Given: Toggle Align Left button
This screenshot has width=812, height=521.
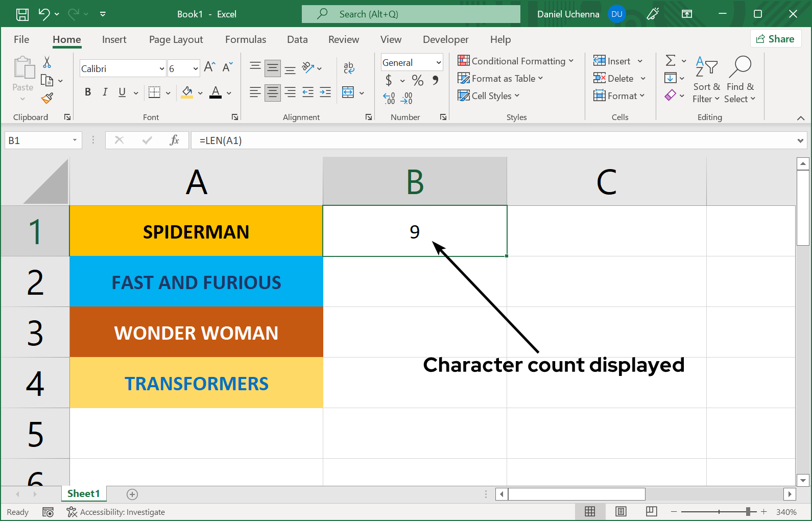Looking at the screenshot, I should pyautogui.click(x=255, y=92).
